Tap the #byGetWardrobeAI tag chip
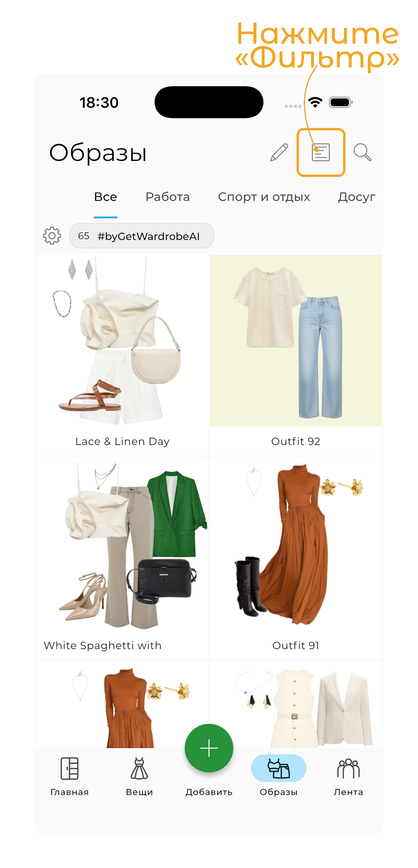This screenshot has width=418, height=868. pos(142,236)
